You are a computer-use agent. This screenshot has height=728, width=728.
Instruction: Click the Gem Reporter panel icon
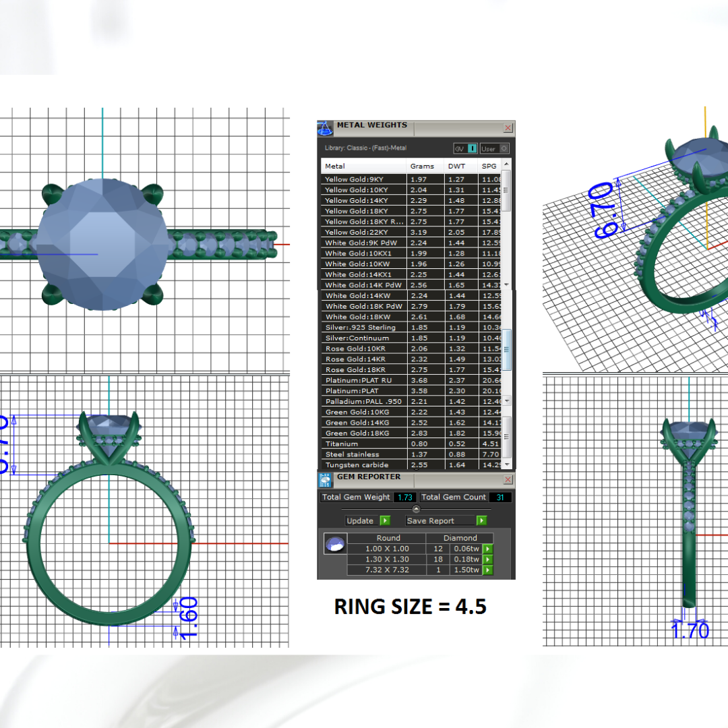(x=325, y=479)
